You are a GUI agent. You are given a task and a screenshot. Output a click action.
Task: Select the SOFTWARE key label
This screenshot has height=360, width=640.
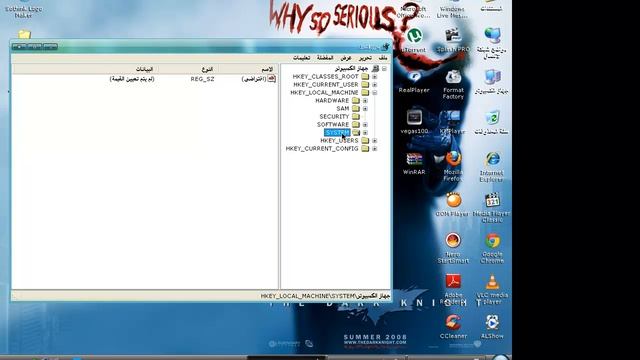tap(333, 124)
